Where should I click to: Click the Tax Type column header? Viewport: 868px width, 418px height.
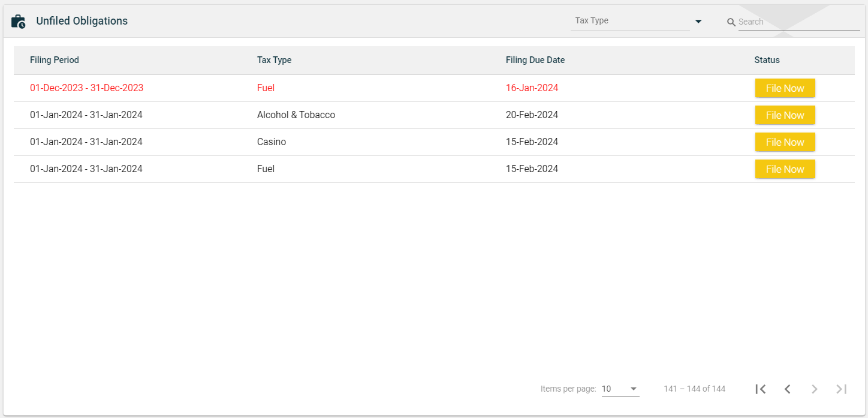pyautogui.click(x=274, y=60)
